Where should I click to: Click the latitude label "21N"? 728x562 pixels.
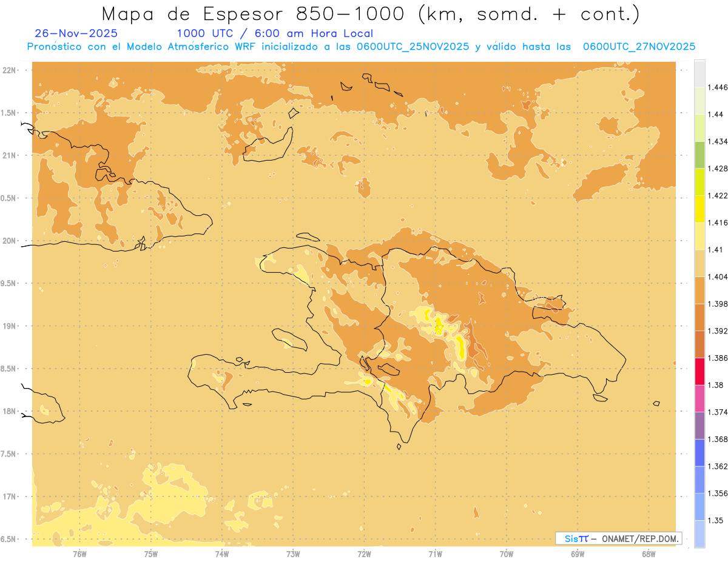10,156
